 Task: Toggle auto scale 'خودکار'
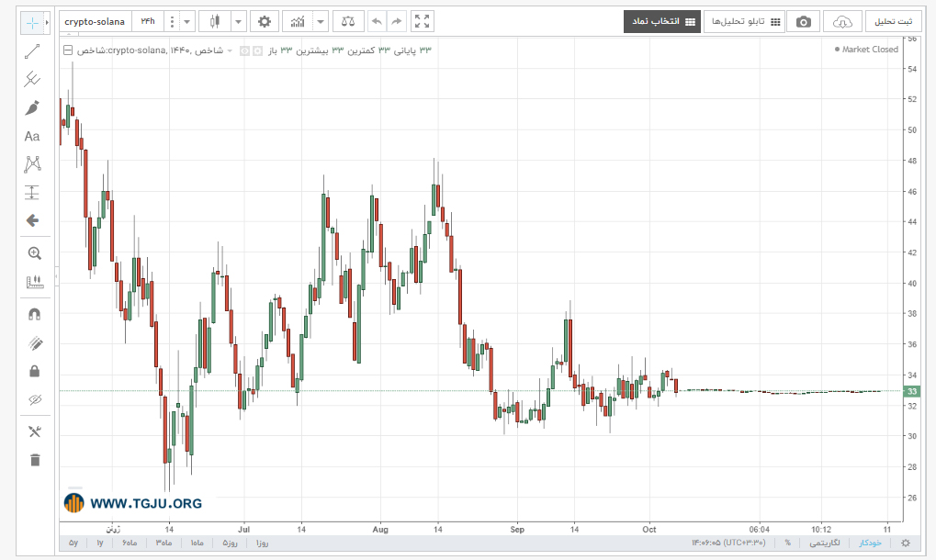click(870, 543)
